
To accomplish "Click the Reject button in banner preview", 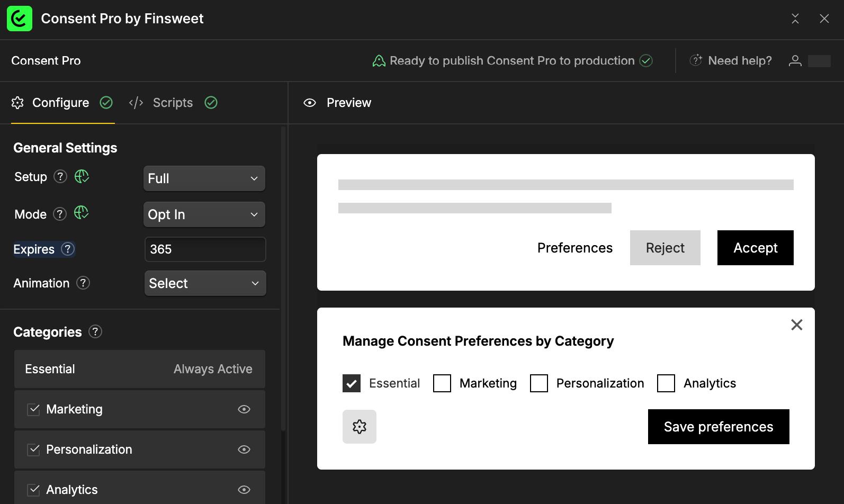I will click(x=665, y=248).
